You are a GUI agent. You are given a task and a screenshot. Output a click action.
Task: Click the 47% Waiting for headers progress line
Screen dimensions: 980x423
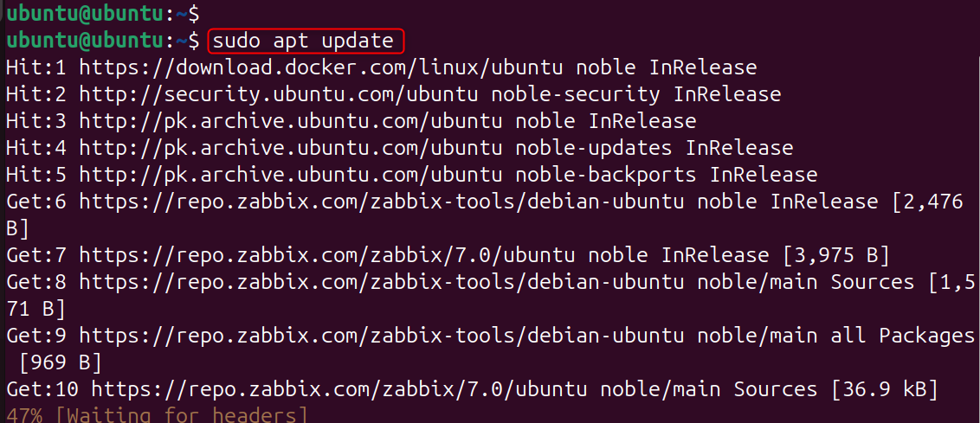pos(156,416)
